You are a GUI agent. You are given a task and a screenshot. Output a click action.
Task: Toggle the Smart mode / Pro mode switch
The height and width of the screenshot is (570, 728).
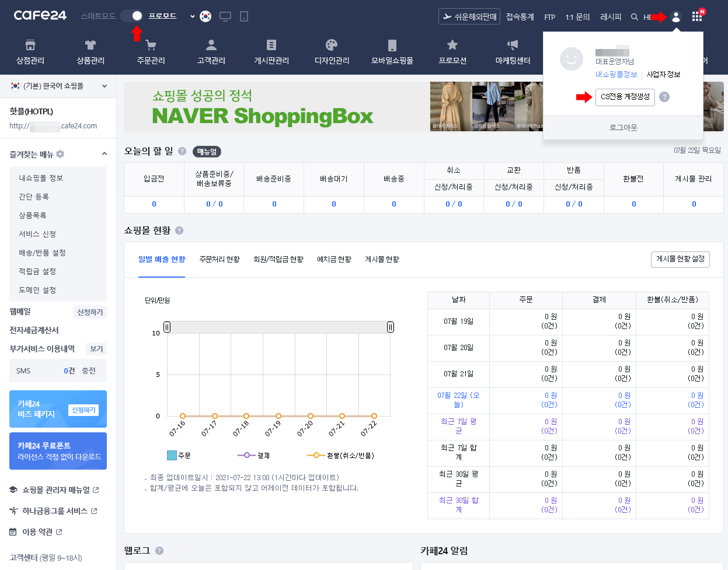132,16
